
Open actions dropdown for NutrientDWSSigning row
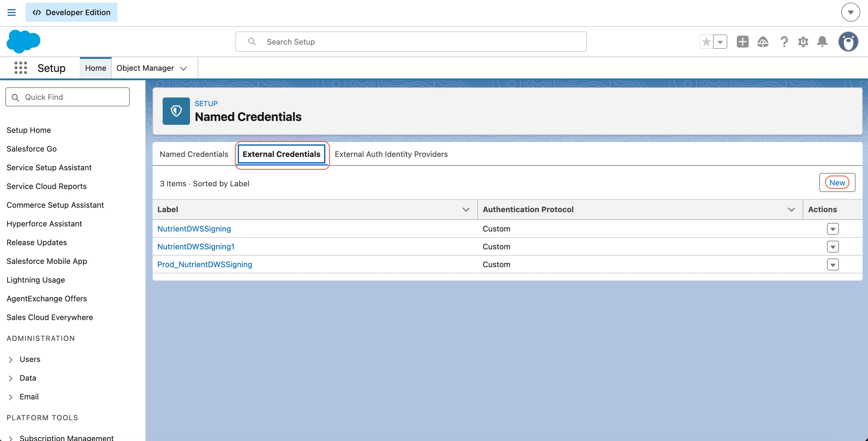(x=833, y=229)
